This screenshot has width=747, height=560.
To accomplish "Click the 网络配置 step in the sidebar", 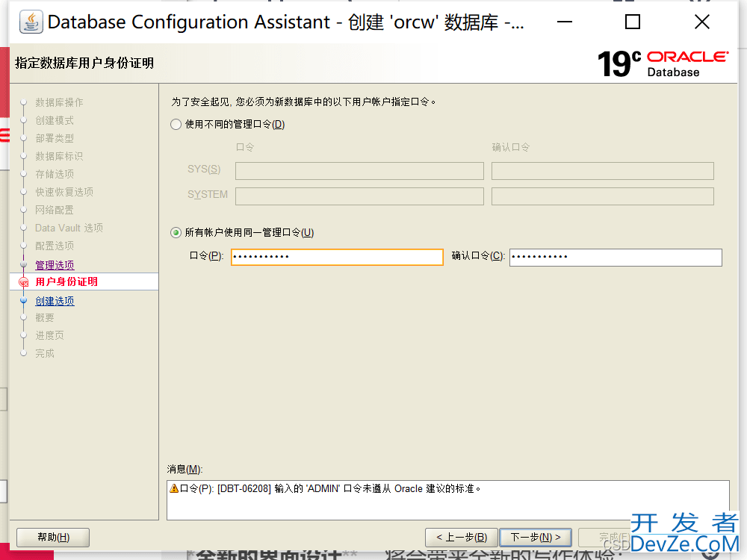I will click(55, 210).
